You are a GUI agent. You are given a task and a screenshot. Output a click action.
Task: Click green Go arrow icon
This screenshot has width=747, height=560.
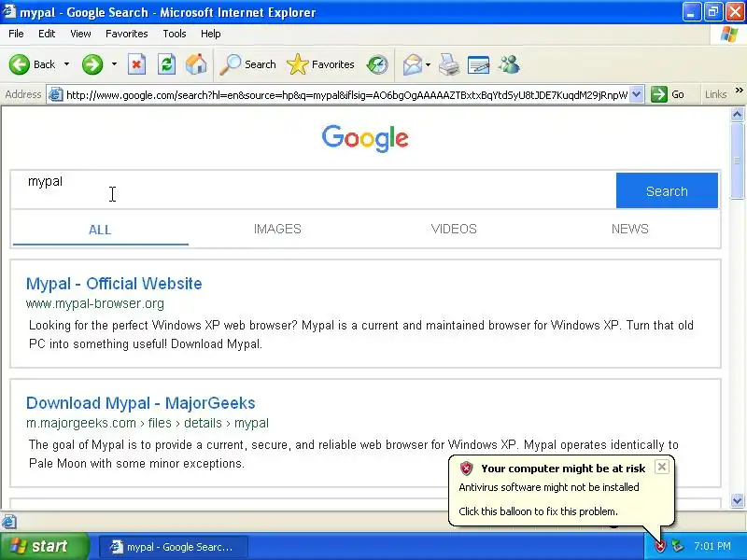coord(659,94)
